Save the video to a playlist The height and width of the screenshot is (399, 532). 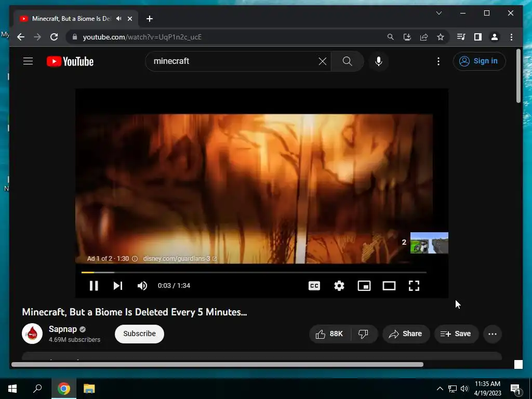click(x=456, y=334)
